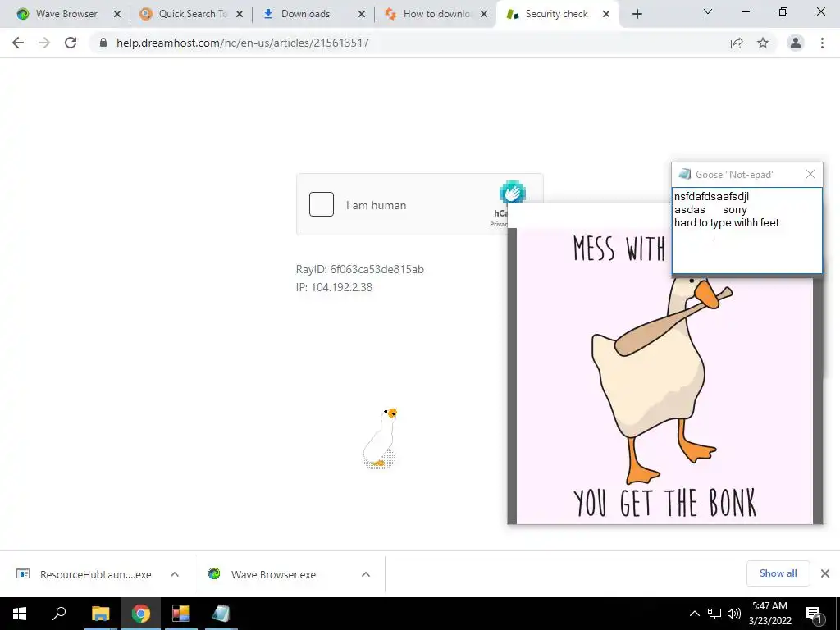The width and height of the screenshot is (840, 630).
Task: Close the downloads bar
Action: 825,573
